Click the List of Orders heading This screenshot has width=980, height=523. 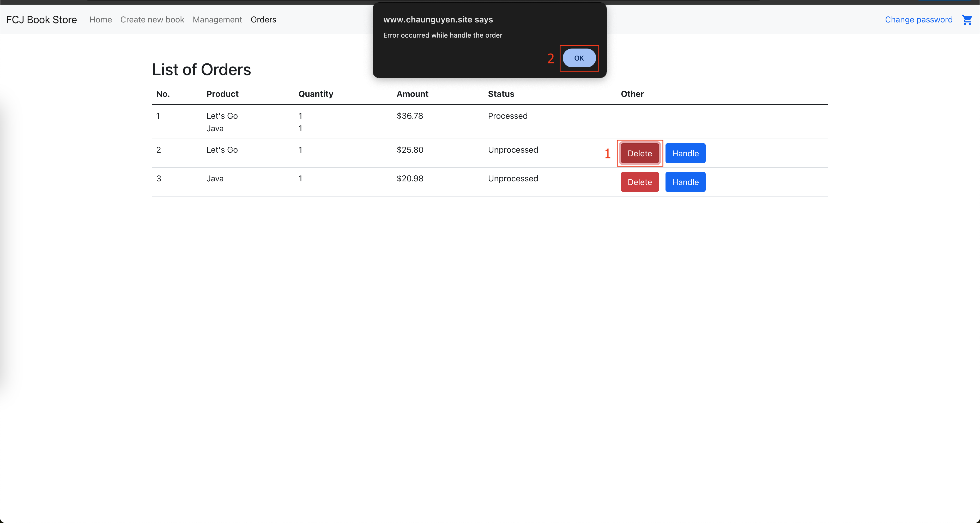point(202,70)
